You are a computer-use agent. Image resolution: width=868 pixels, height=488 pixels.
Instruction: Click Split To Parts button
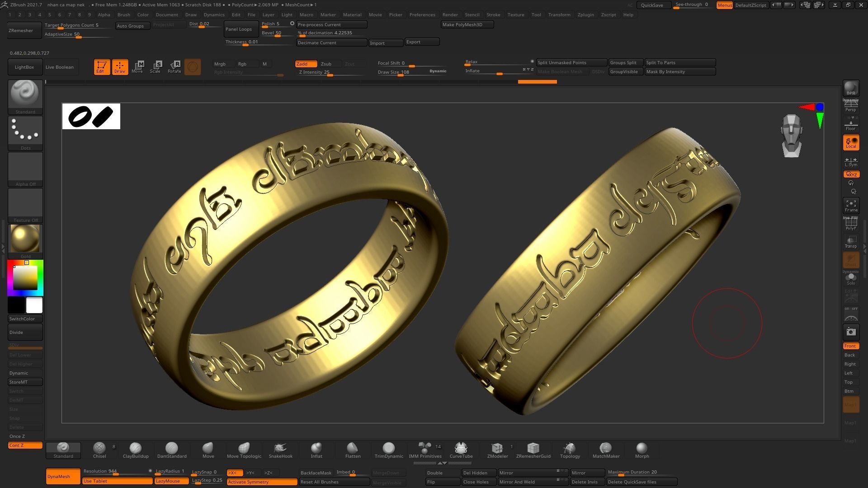[680, 62]
